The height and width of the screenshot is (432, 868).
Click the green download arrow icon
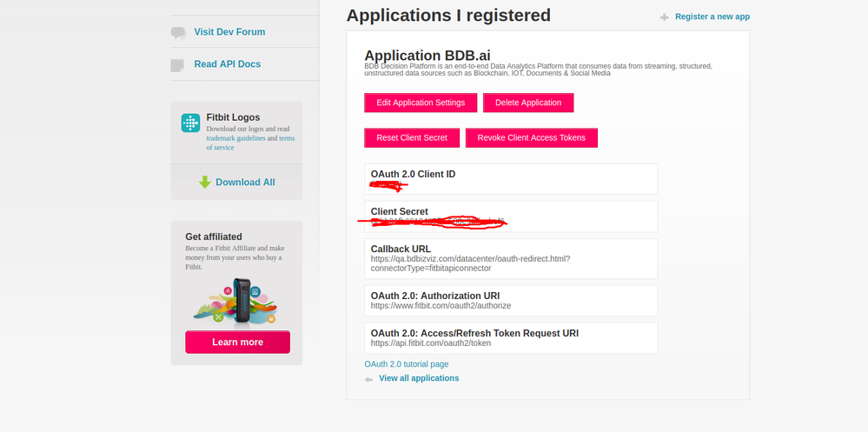[205, 183]
